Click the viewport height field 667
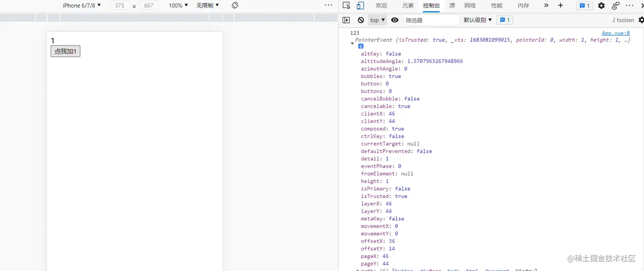Viewport: 644px width, 271px height. tap(149, 6)
